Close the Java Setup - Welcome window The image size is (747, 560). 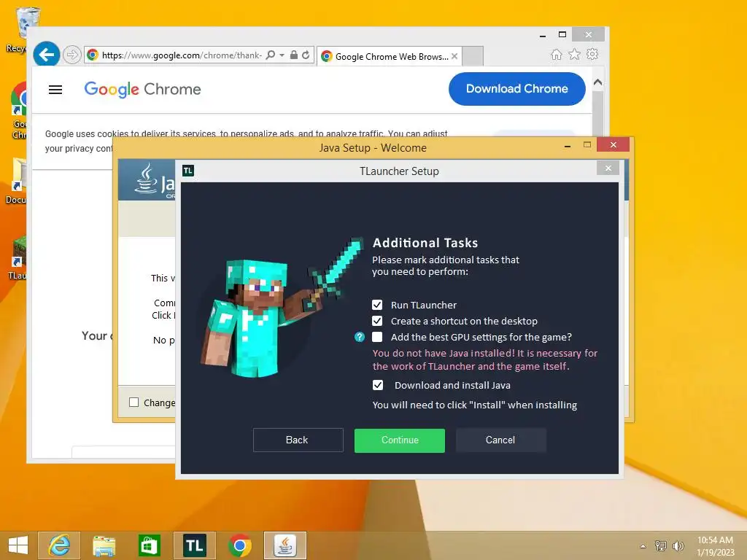click(x=613, y=145)
